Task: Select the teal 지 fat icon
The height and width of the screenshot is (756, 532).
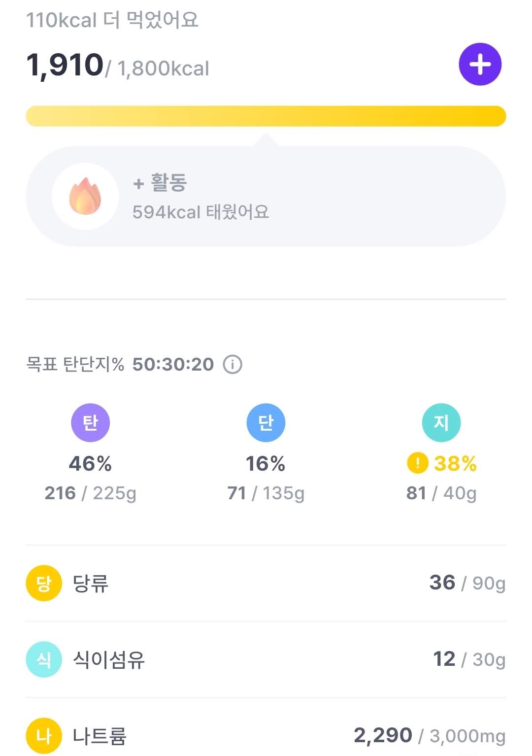Action: pos(441,423)
